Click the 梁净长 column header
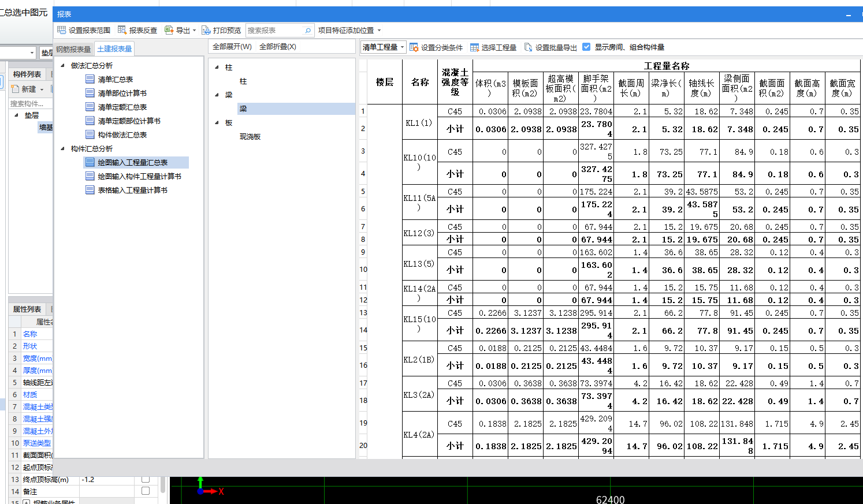 [667, 88]
